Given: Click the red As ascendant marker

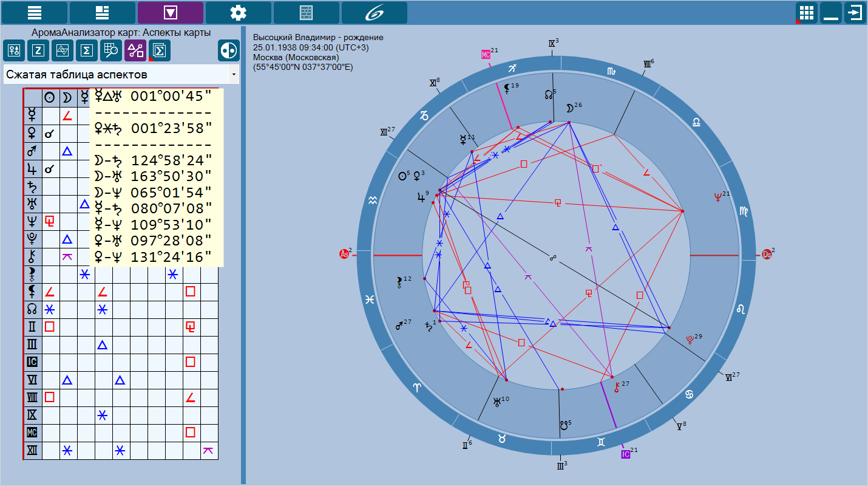Looking at the screenshot, I should [344, 255].
